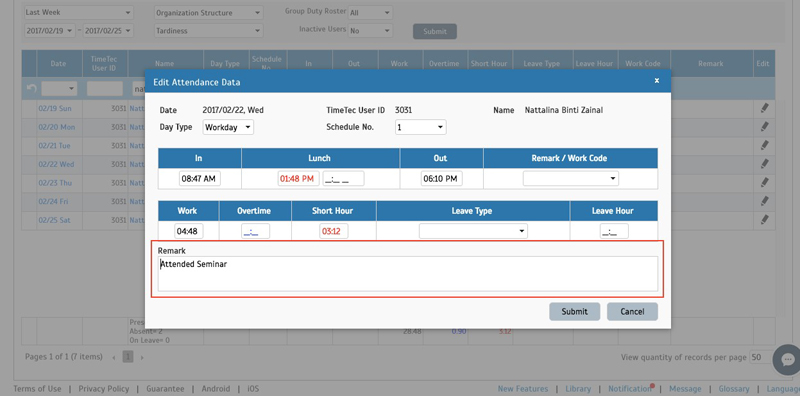The image size is (800, 396).
Task: Click the TimeTec User ID filter field
Action: [x=105, y=89]
